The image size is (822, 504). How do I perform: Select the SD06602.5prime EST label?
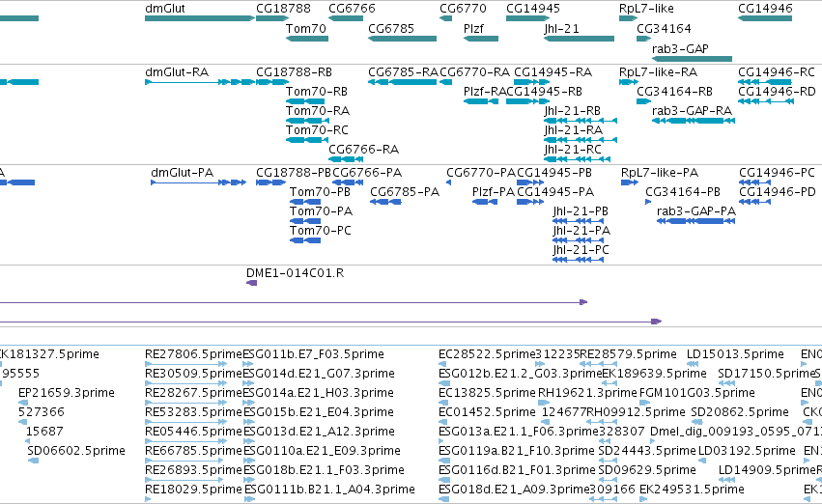point(76,451)
